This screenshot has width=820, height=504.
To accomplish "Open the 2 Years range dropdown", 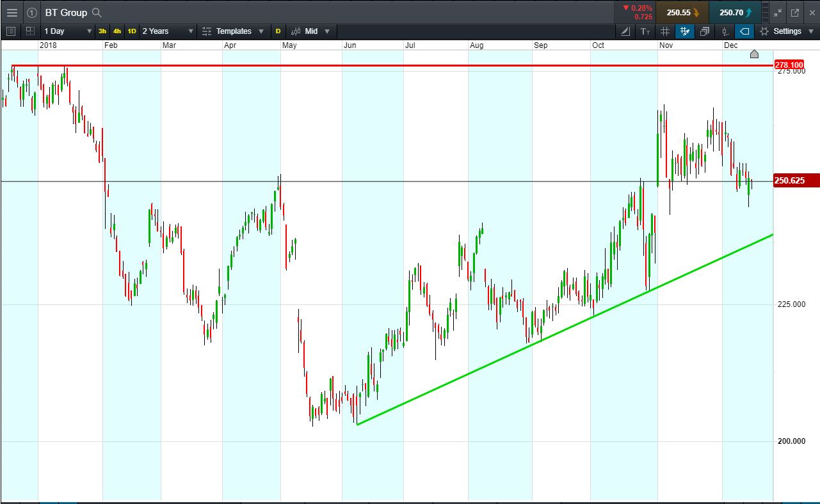I will (x=168, y=31).
